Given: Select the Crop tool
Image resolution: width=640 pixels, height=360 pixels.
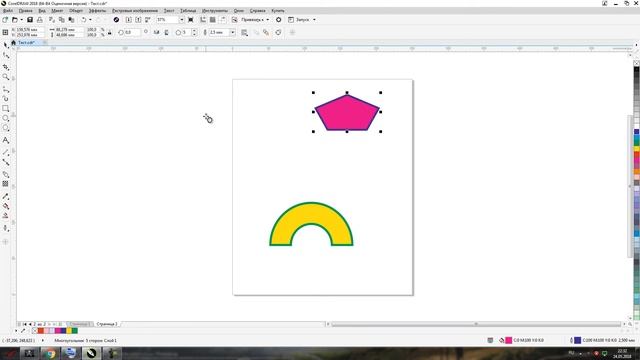Looking at the screenshot, I should coord(6,67).
